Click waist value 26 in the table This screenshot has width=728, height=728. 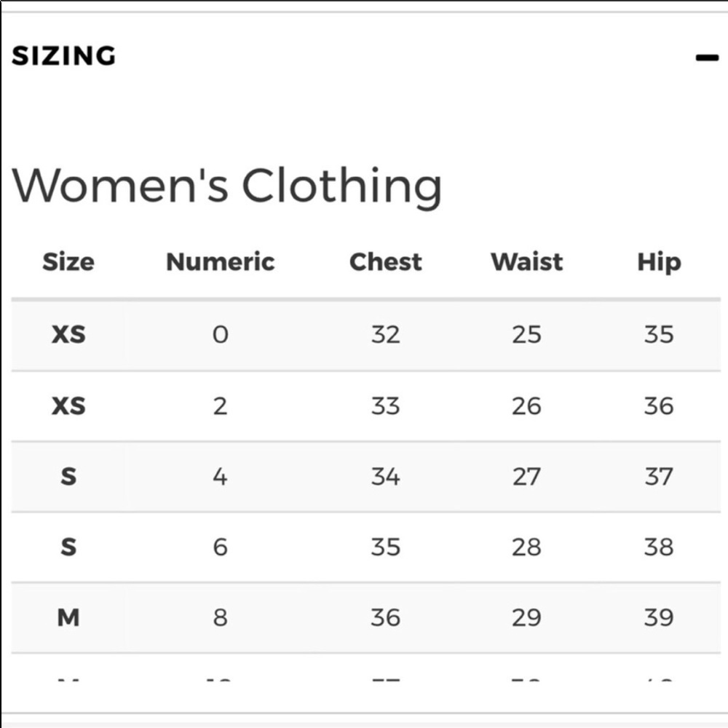point(527,406)
